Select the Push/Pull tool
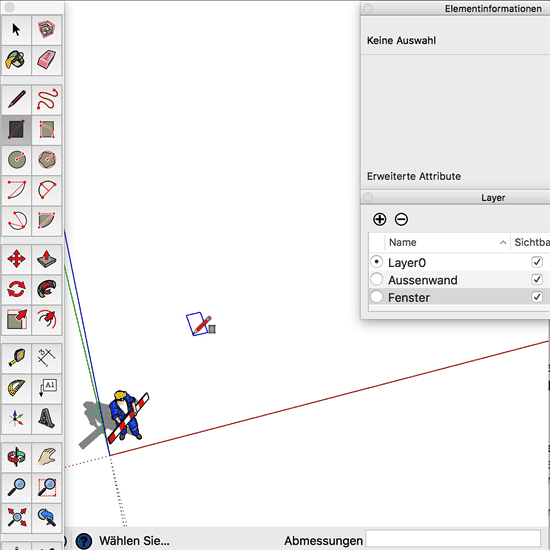The width and height of the screenshot is (550, 550). click(x=47, y=260)
